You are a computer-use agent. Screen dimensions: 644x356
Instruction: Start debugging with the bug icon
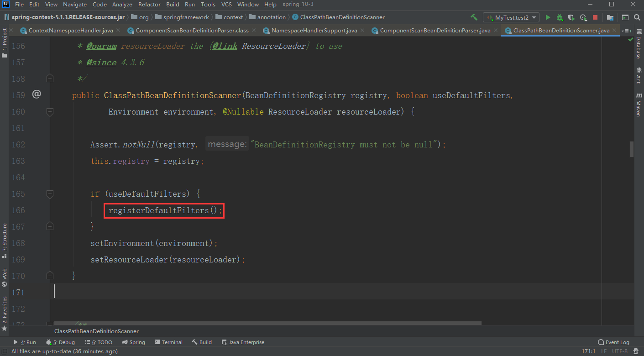click(560, 17)
